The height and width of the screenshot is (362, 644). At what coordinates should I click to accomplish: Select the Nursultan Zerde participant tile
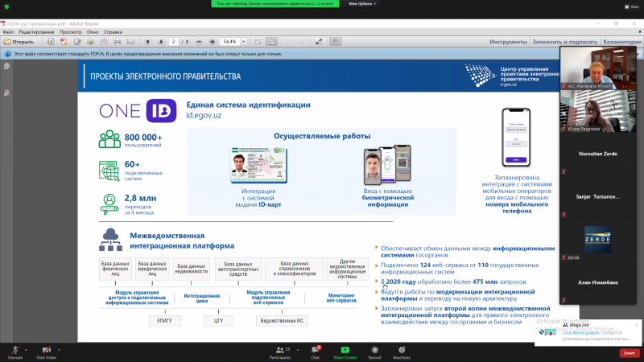tap(598, 154)
